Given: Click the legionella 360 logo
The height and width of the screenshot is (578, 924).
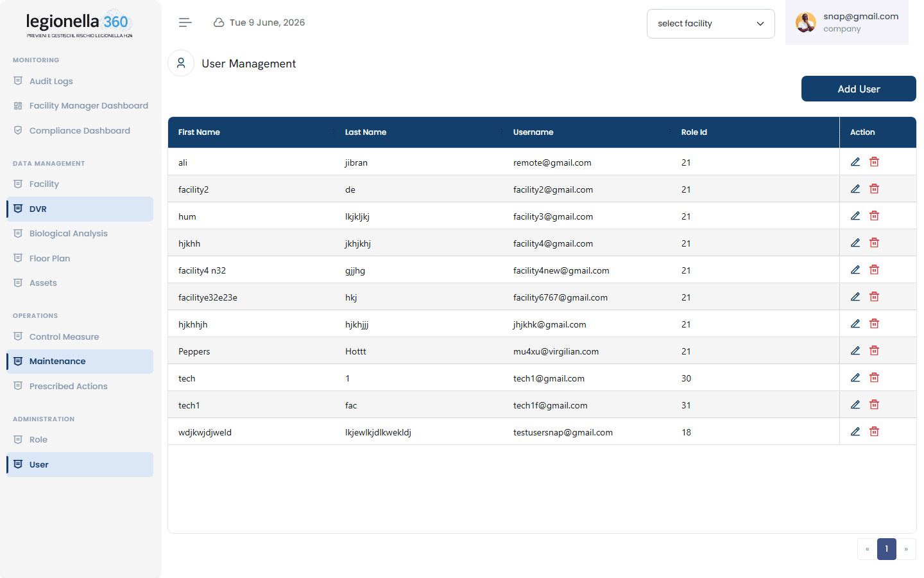Looking at the screenshot, I should [79, 24].
